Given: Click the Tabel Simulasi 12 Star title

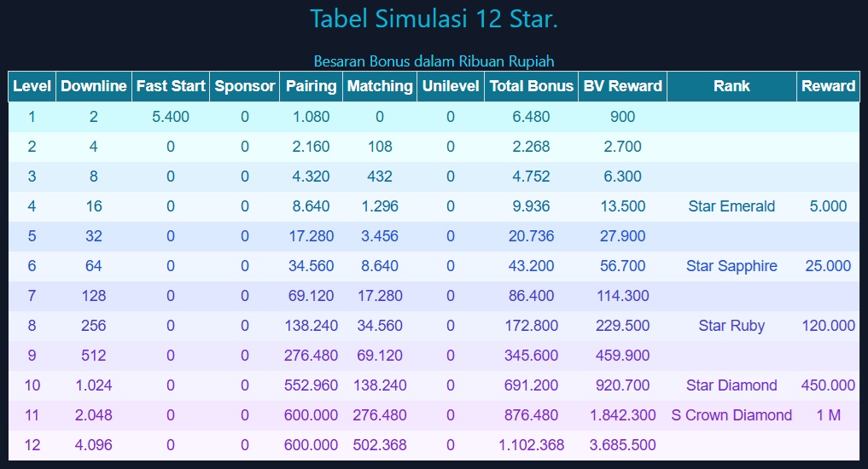Looking at the screenshot, I should point(434,19).
